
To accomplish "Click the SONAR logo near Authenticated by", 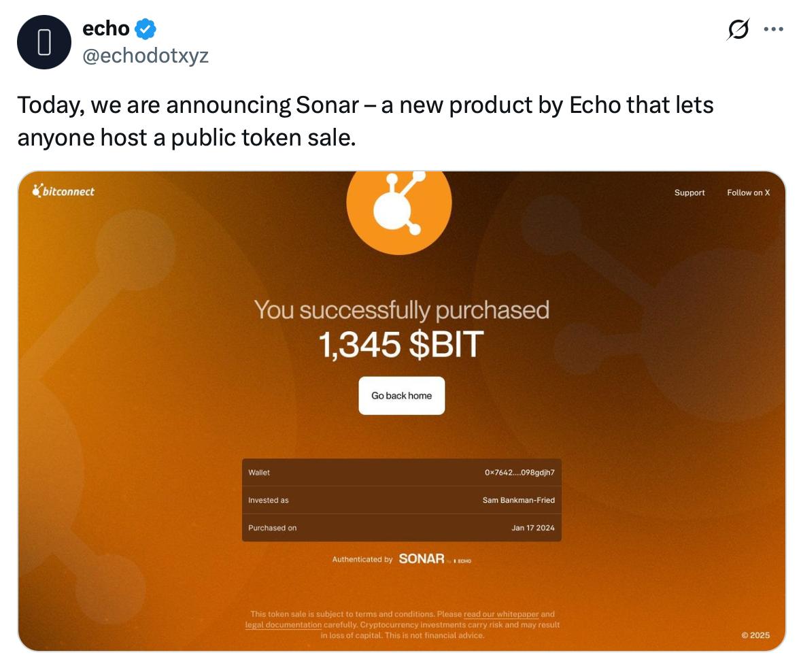I will (422, 558).
